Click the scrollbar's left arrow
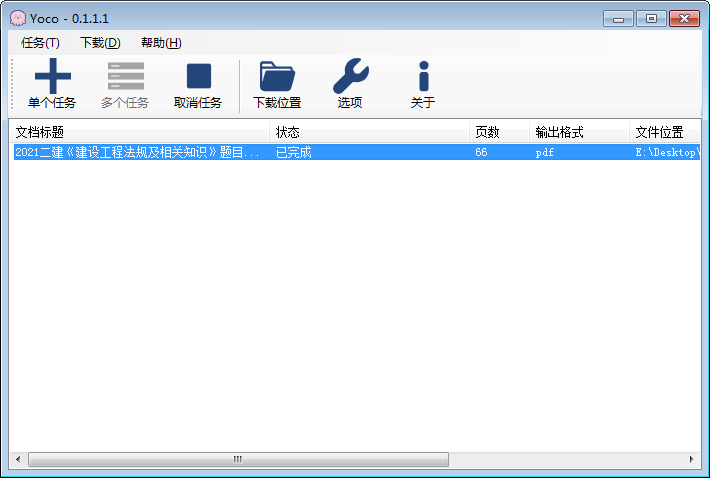Image resolution: width=710 pixels, height=478 pixels. coord(18,459)
